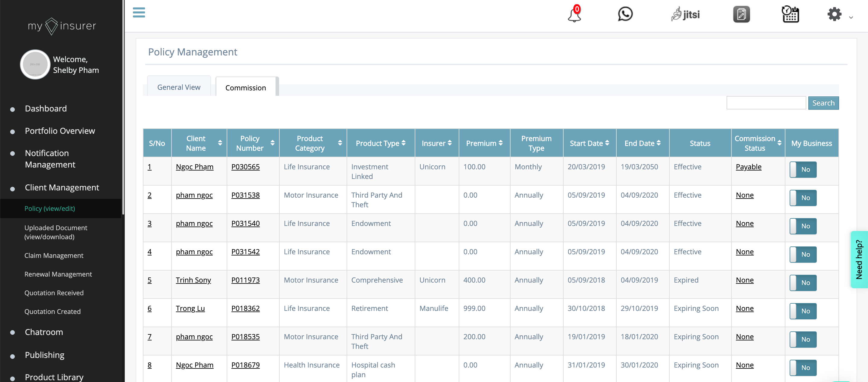
Task: Toggle My Business switch for Ngoc Pham P030565
Action: (803, 169)
